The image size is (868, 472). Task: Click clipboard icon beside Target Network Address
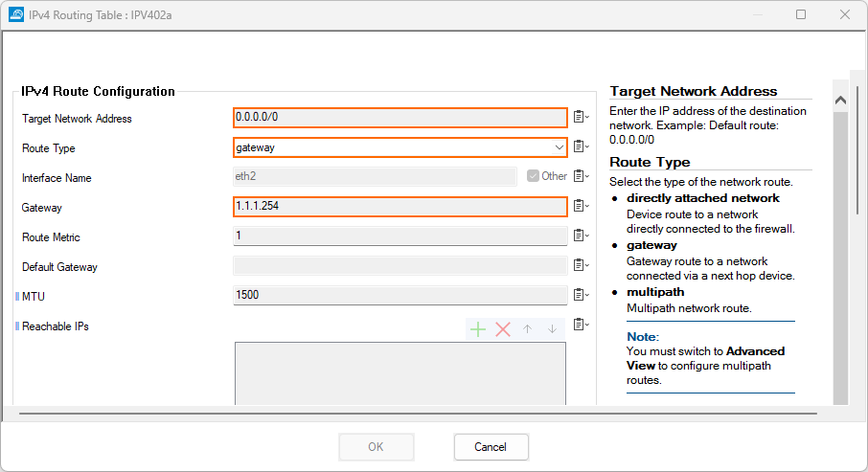coord(581,118)
